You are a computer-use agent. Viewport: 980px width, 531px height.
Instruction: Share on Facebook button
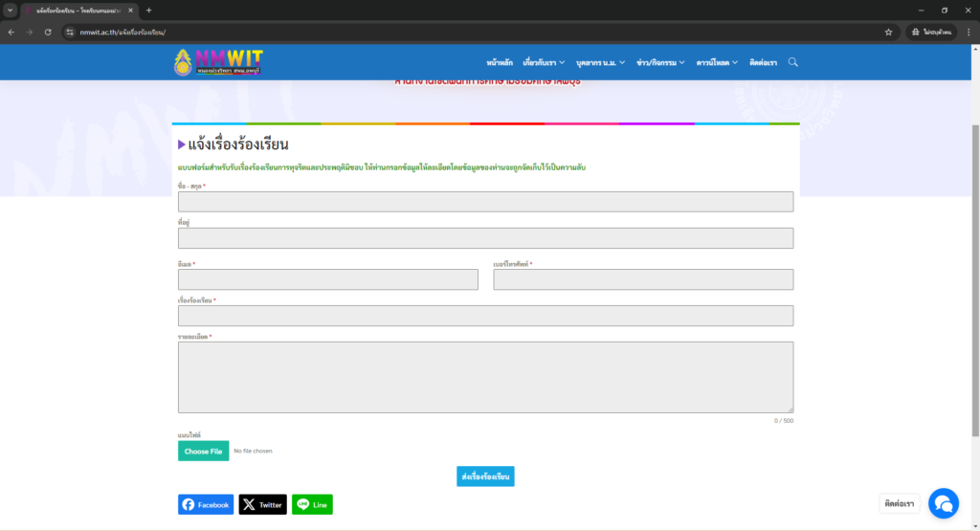coord(206,505)
